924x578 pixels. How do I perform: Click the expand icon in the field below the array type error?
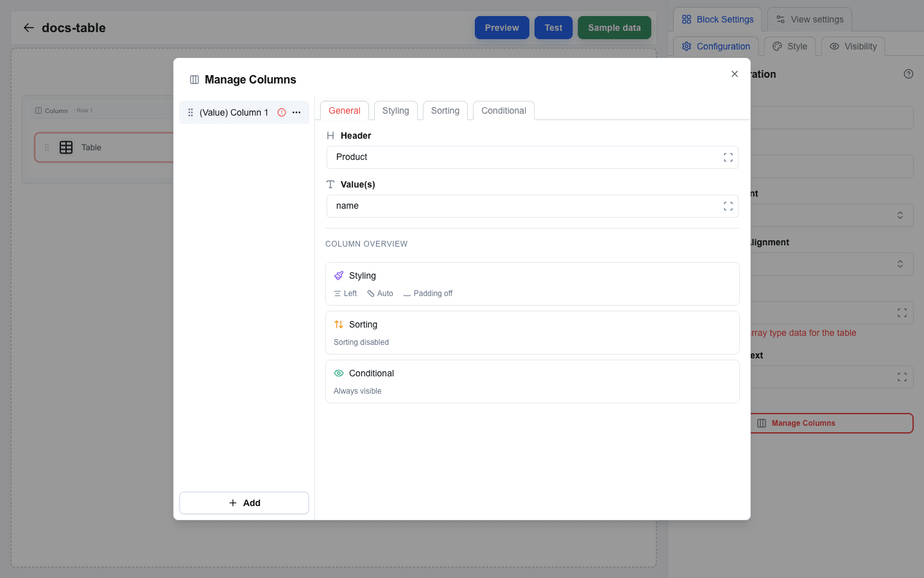coord(902,377)
